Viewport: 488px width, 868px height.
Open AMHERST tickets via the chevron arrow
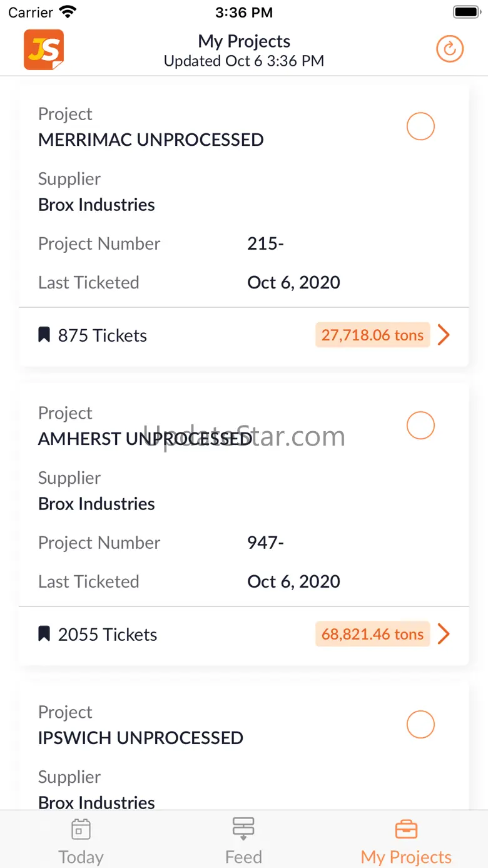444,634
